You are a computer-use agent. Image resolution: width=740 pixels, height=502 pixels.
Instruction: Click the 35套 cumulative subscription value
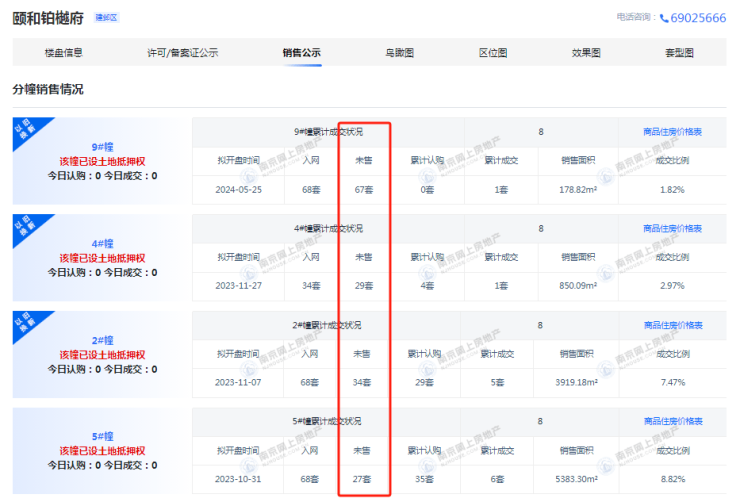click(x=424, y=479)
